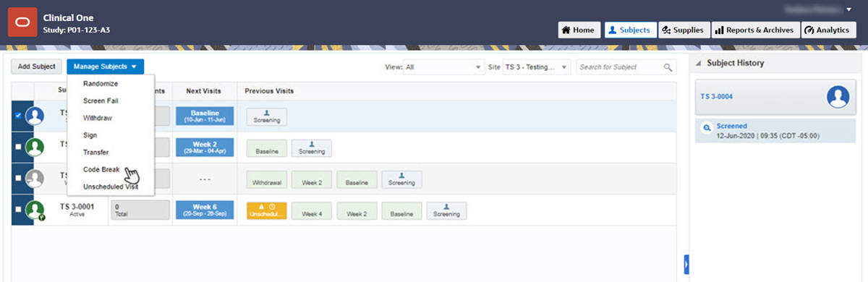Open the Reports & Archives tab
Screen dimensions: 868x282
point(755,30)
